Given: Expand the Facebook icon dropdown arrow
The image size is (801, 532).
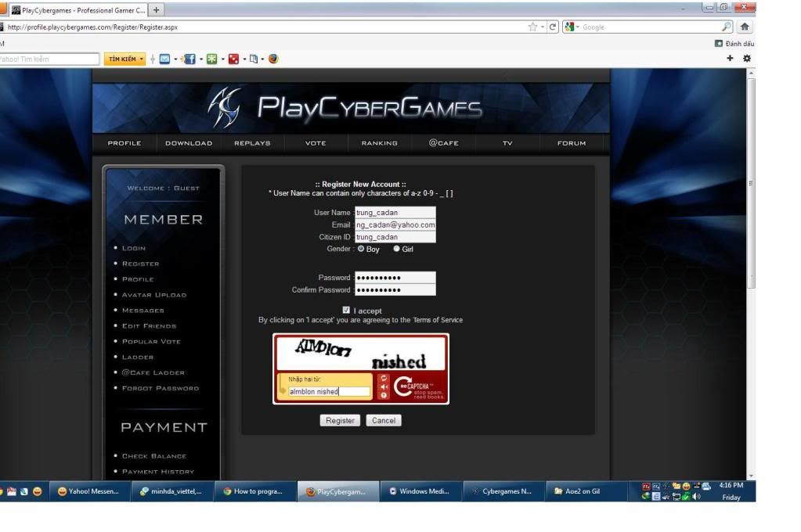Looking at the screenshot, I should [200, 59].
